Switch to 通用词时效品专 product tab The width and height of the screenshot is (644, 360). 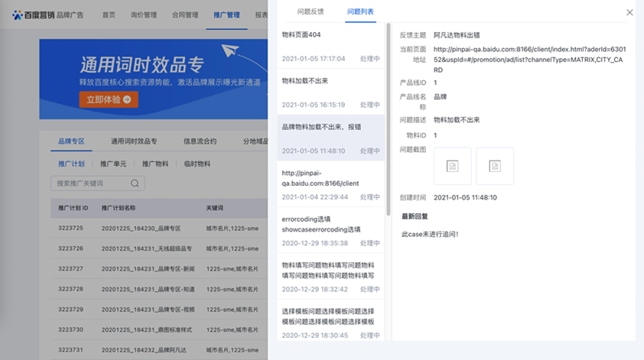[134, 141]
